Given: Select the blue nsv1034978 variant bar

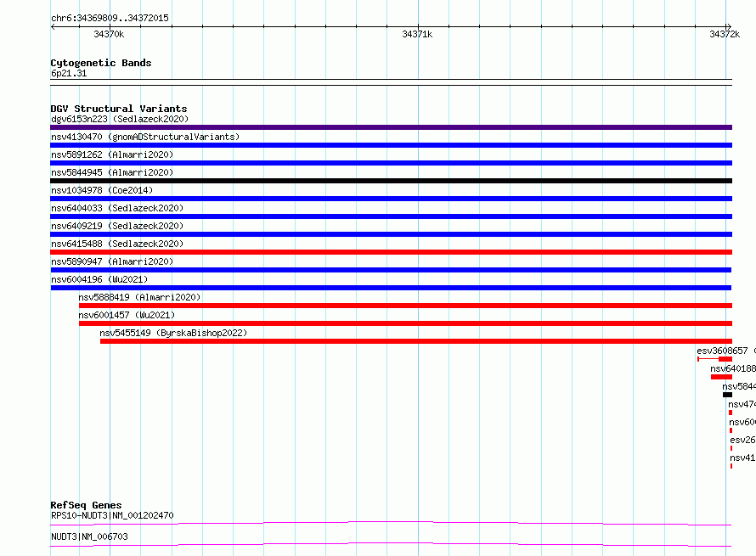Looking at the screenshot, I should (x=391, y=199).
